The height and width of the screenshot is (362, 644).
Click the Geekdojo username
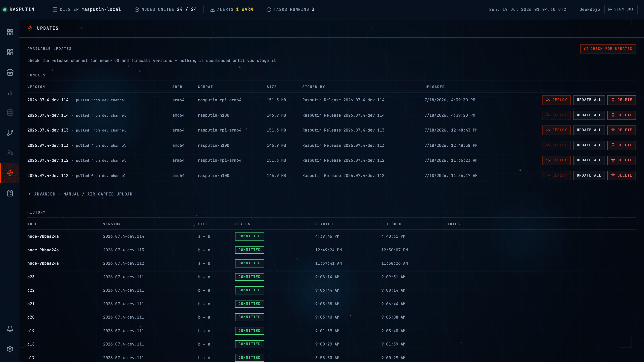[x=589, y=9]
